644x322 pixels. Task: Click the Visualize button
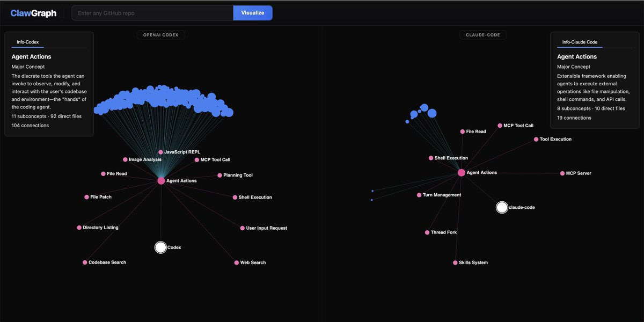point(253,13)
